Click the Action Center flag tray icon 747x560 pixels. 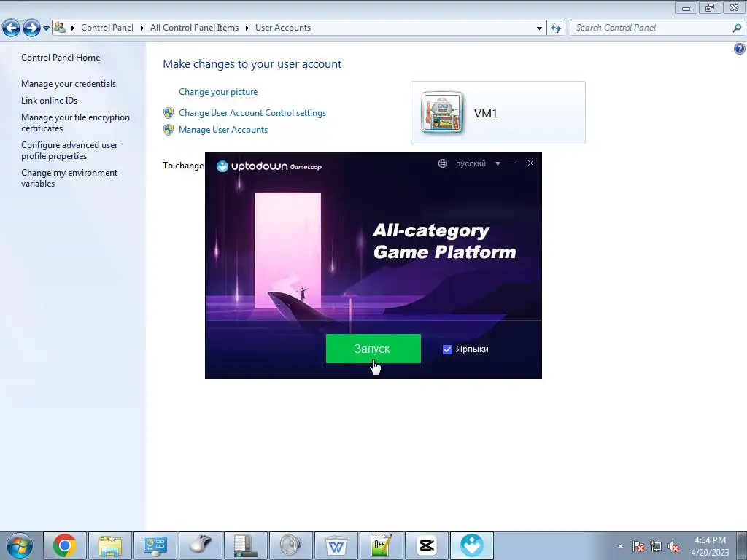[x=638, y=546]
